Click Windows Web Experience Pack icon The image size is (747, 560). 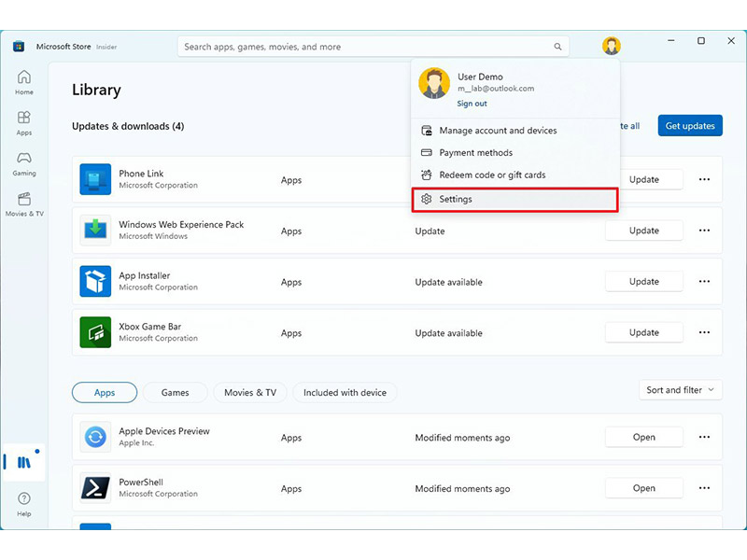click(95, 230)
